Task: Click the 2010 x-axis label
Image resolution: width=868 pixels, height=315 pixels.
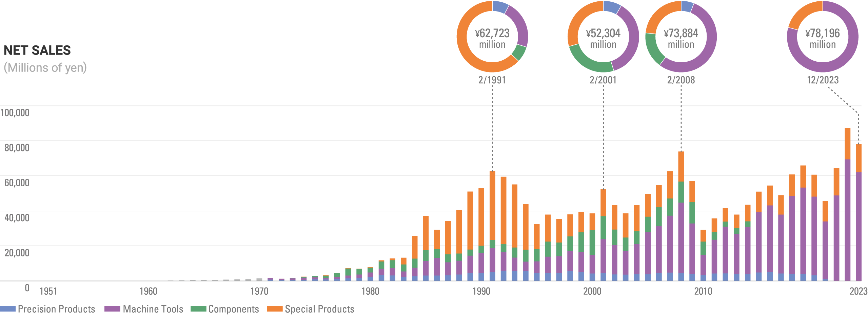Action: (703, 291)
